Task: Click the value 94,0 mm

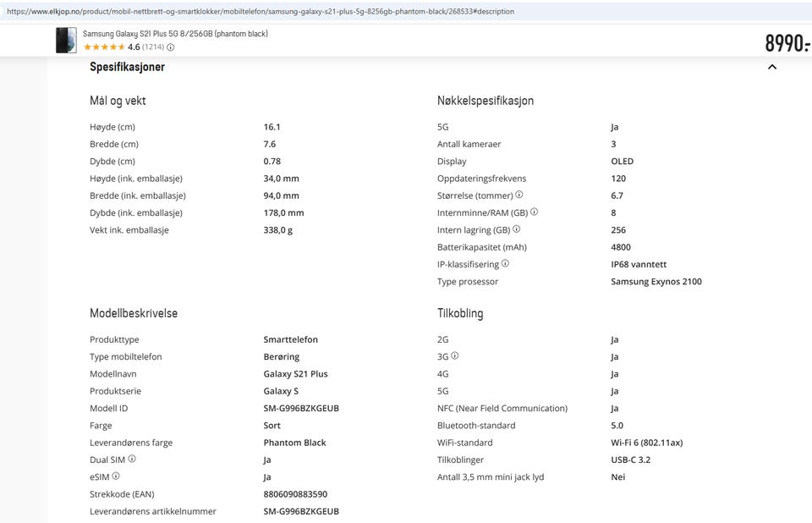Action: pos(281,195)
